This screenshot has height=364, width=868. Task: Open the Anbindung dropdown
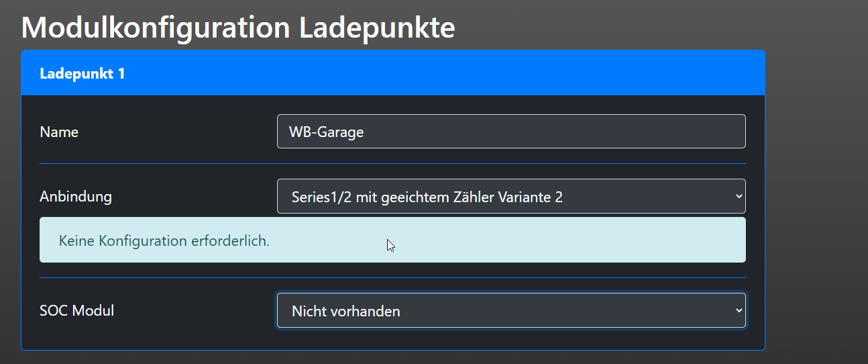click(510, 197)
